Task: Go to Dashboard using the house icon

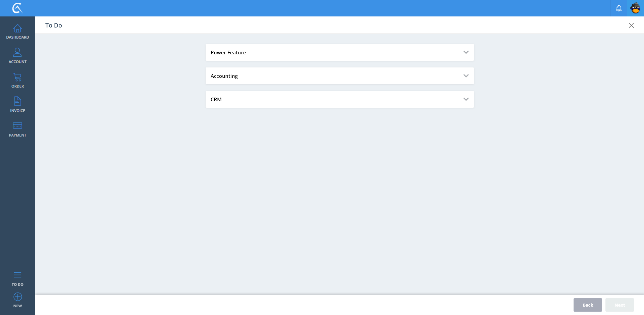Action: 17,29
